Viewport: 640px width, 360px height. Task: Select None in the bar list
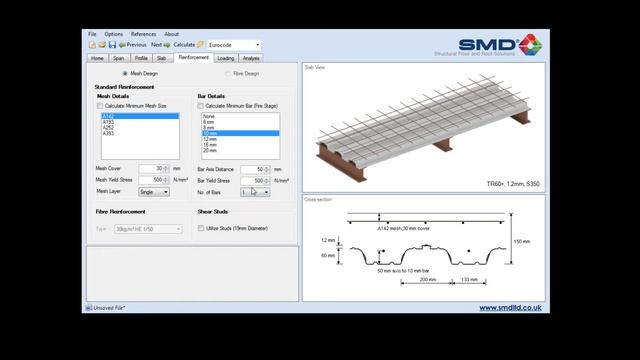click(240, 116)
